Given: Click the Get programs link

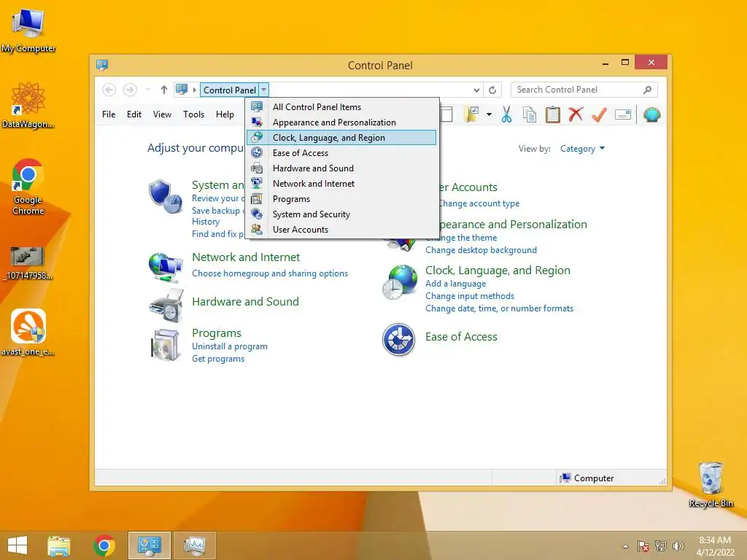Looking at the screenshot, I should (218, 359).
